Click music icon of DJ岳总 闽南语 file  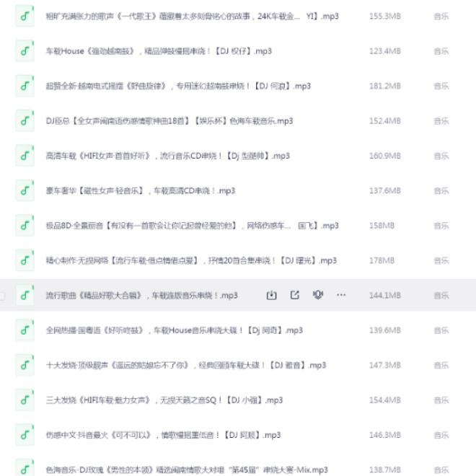coord(25,120)
